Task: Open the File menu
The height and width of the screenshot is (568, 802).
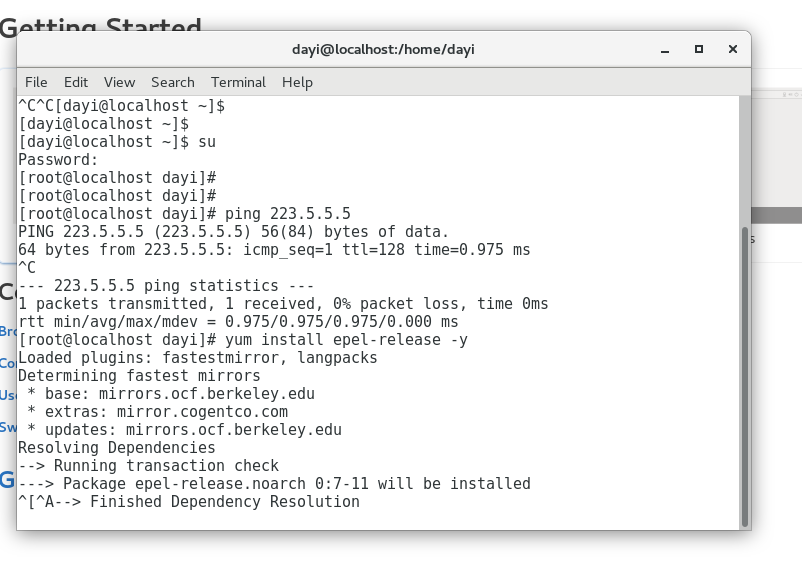Action: click(x=36, y=82)
